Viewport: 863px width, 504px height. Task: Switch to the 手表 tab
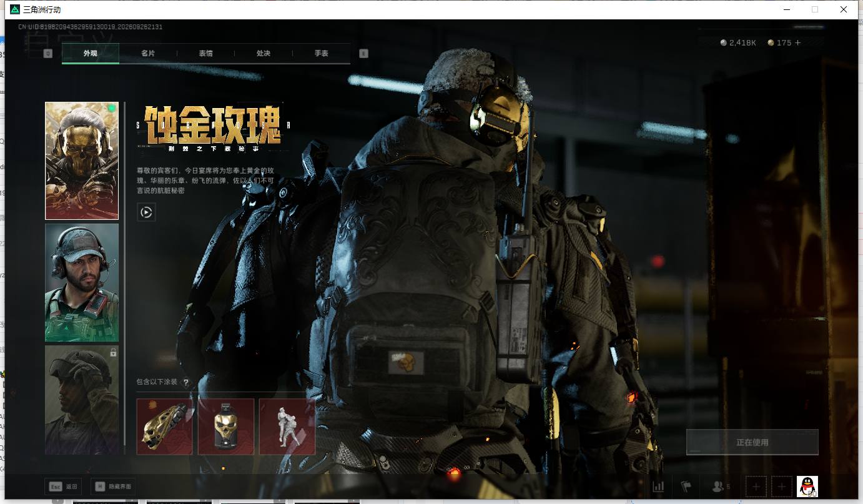tap(322, 53)
